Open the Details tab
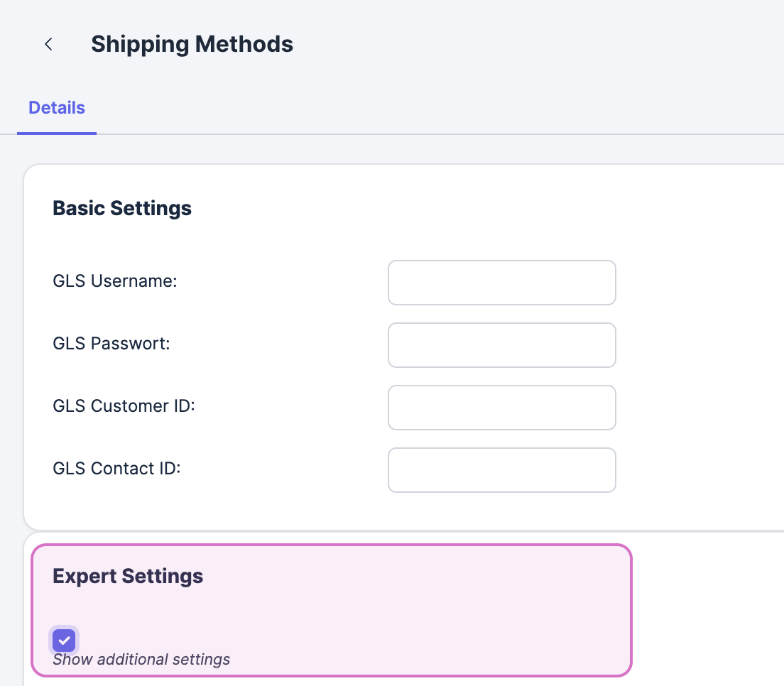 pos(57,108)
